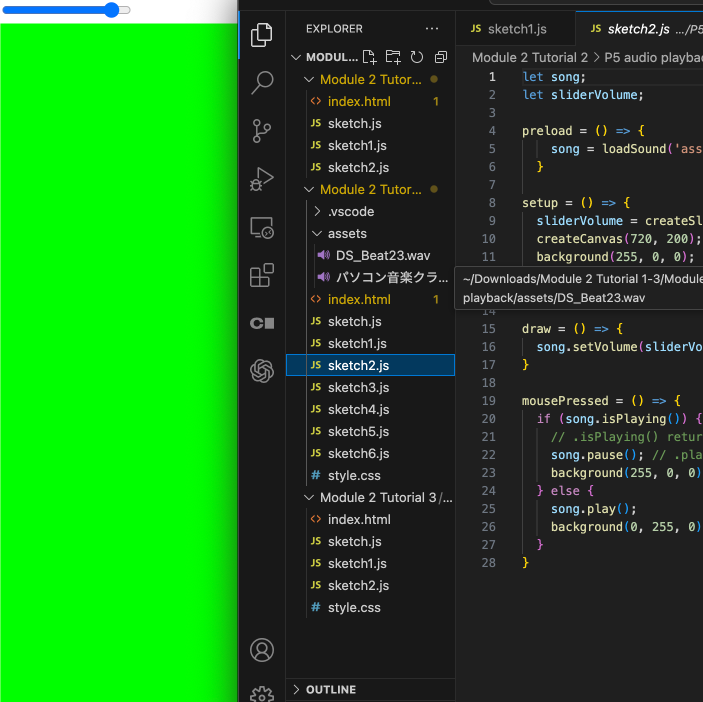Click line number 19 in editor gutter
The height and width of the screenshot is (702, 703).
point(489,401)
